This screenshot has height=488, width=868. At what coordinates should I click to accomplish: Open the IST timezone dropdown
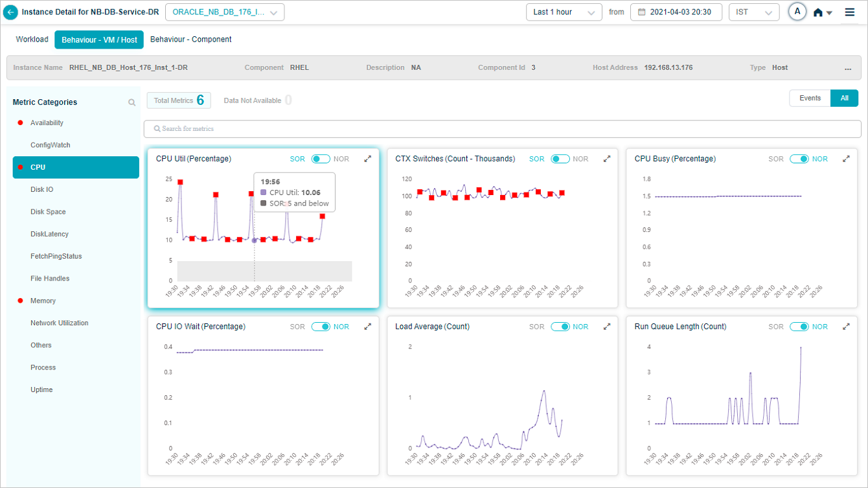753,12
